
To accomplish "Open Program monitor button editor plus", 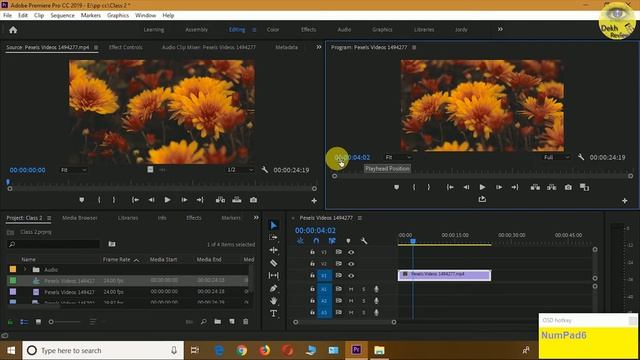I will [624, 200].
